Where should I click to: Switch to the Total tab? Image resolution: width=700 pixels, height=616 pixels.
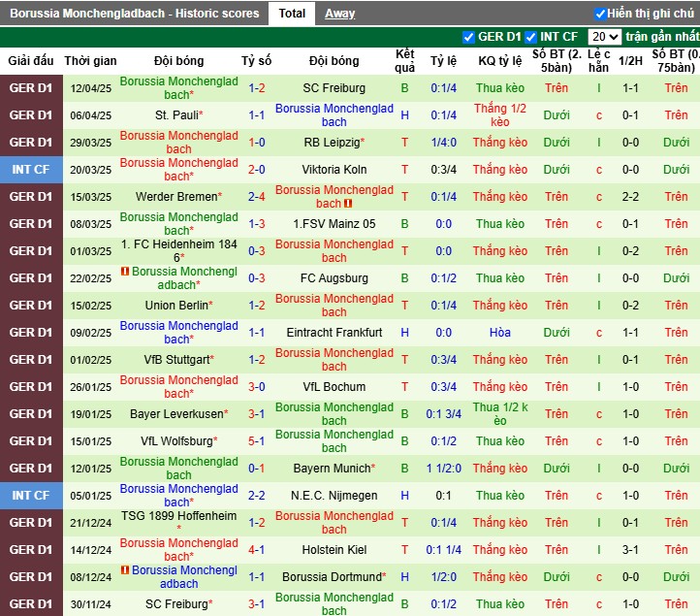click(292, 14)
